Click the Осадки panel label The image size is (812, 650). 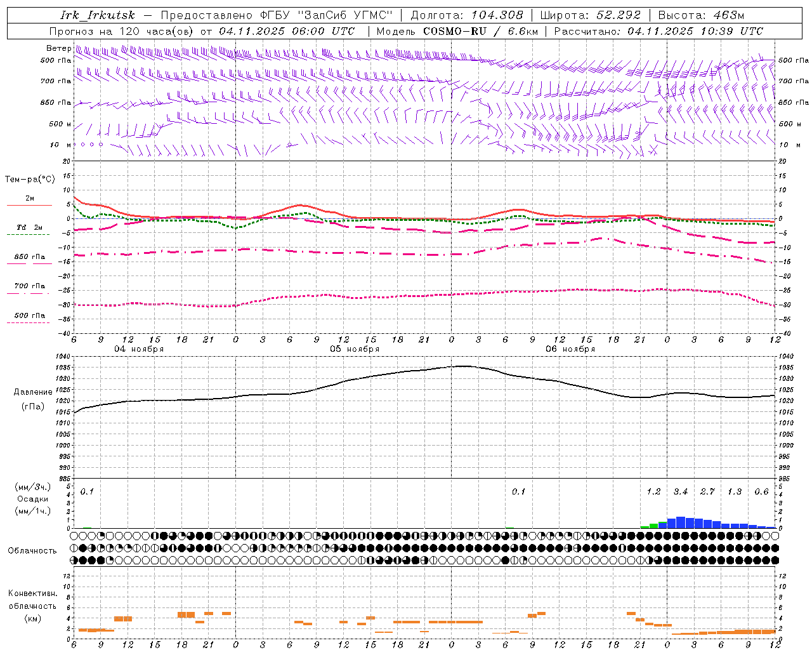(32, 499)
